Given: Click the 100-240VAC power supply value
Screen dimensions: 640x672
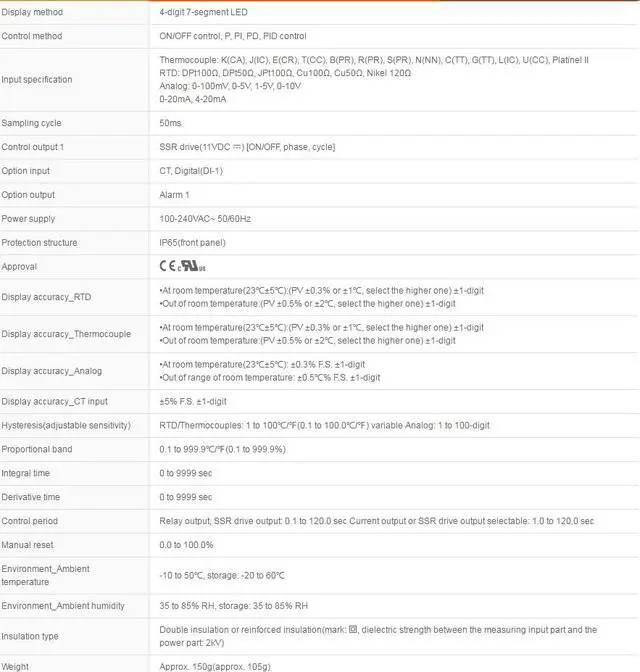Looking at the screenshot, I should click(x=205, y=219).
